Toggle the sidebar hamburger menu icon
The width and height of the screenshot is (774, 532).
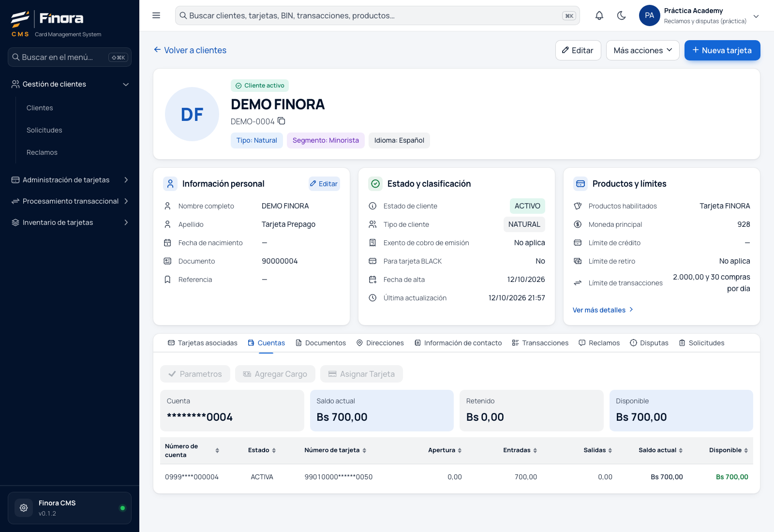[x=156, y=15]
